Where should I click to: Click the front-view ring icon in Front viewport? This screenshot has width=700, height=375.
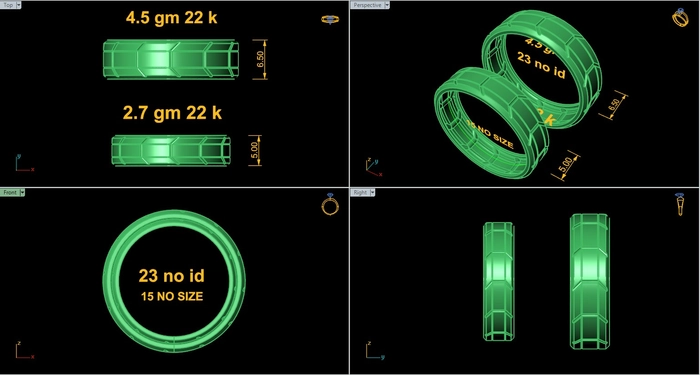330,204
